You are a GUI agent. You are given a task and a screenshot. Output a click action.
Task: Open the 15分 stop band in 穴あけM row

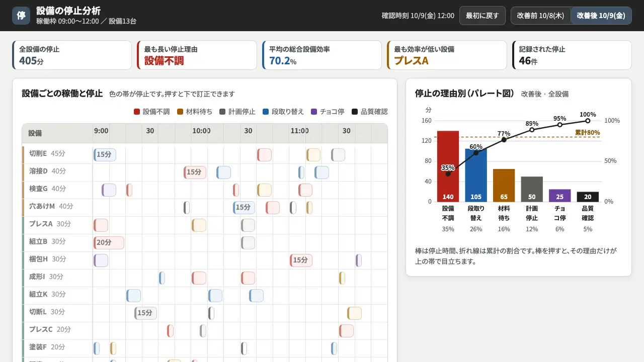[244, 208]
